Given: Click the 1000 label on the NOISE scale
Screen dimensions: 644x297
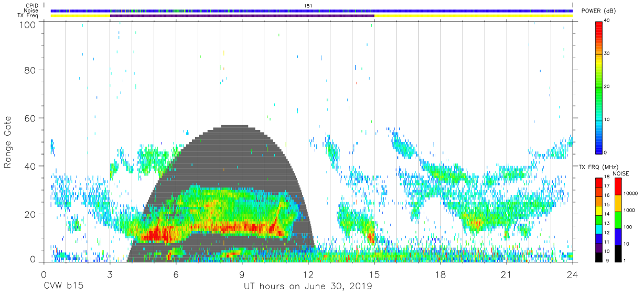Looking at the screenshot, I should (629, 210).
